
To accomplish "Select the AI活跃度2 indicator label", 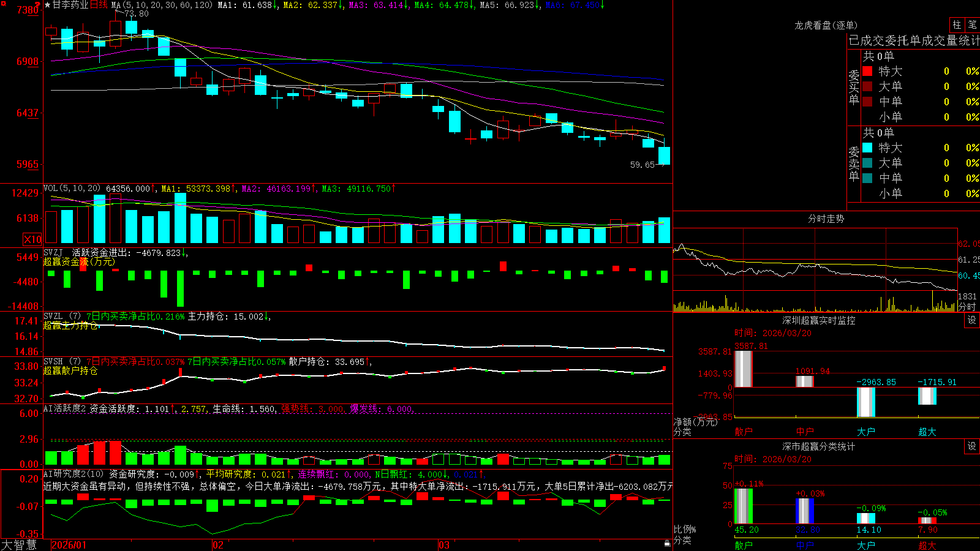I will (65, 408).
